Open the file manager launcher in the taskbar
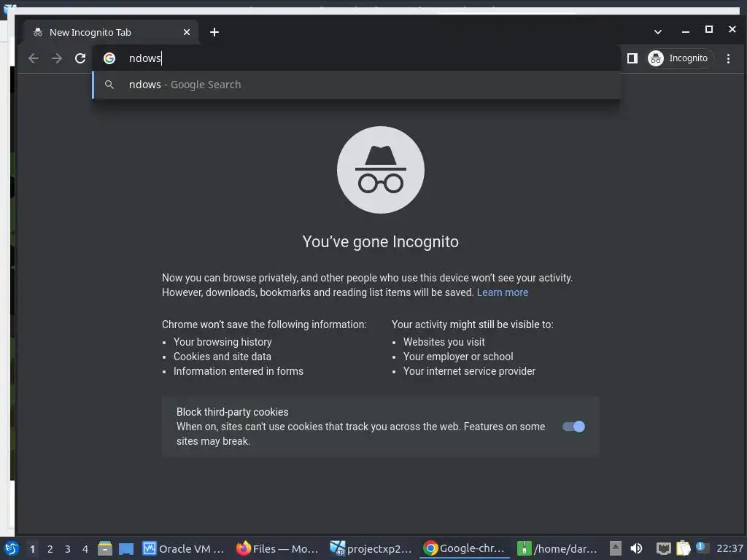 [x=105, y=548]
